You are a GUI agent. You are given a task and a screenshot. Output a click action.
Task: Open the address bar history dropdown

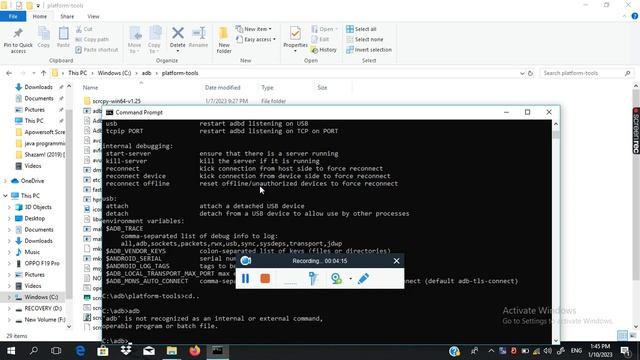[522, 73]
